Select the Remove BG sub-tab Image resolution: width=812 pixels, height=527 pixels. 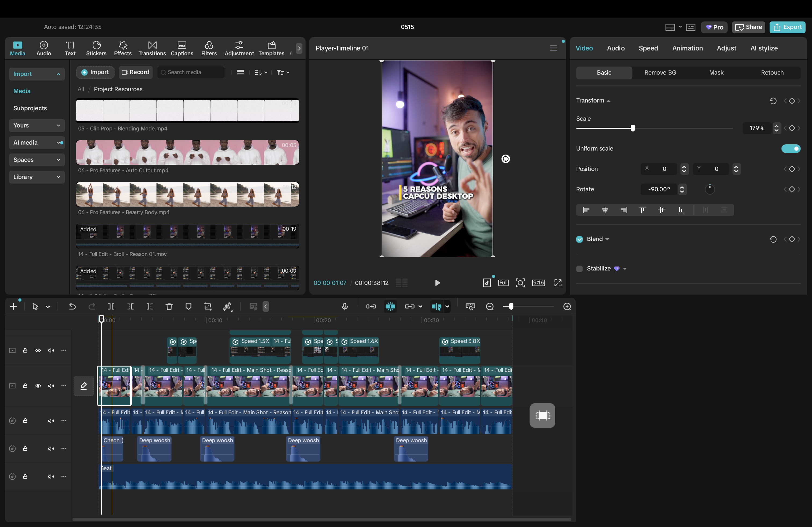[x=660, y=73]
